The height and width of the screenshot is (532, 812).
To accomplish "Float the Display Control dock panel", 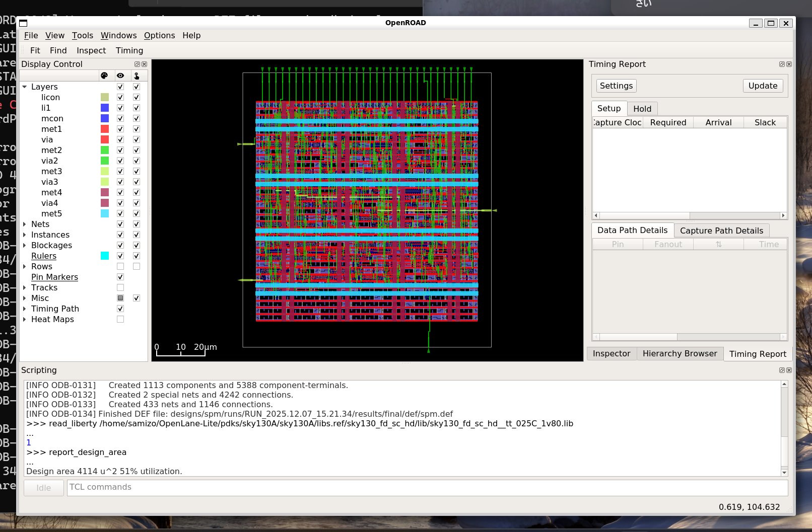I will click(x=137, y=64).
